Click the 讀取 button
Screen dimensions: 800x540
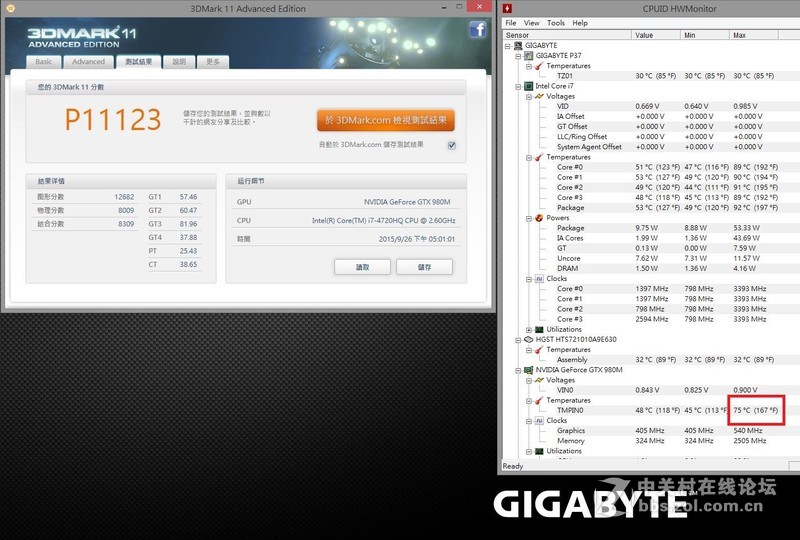(362, 267)
